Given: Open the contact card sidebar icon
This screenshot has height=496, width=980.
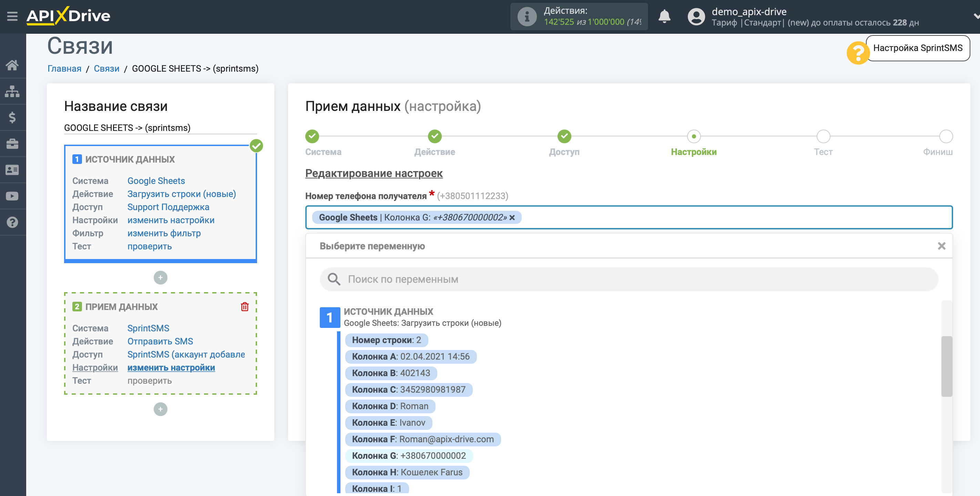Looking at the screenshot, I should click(x=12, y=170).
